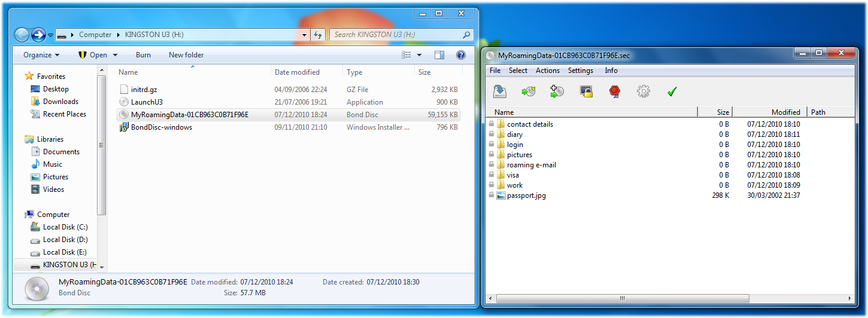
Task: Select the MyRoamingData-01CB963C0B71F96E file row
Action: (289, 115)
